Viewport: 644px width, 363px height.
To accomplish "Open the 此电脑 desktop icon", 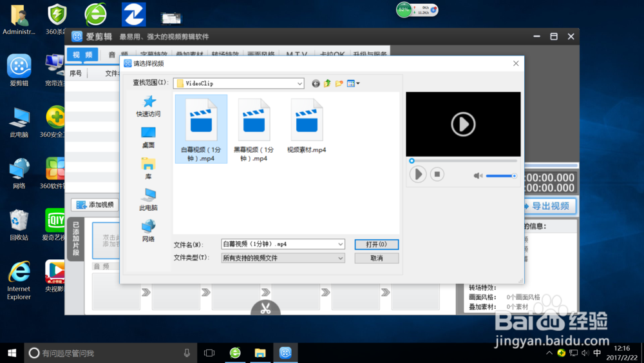I will pyautogui.click(x=19, y=122).
